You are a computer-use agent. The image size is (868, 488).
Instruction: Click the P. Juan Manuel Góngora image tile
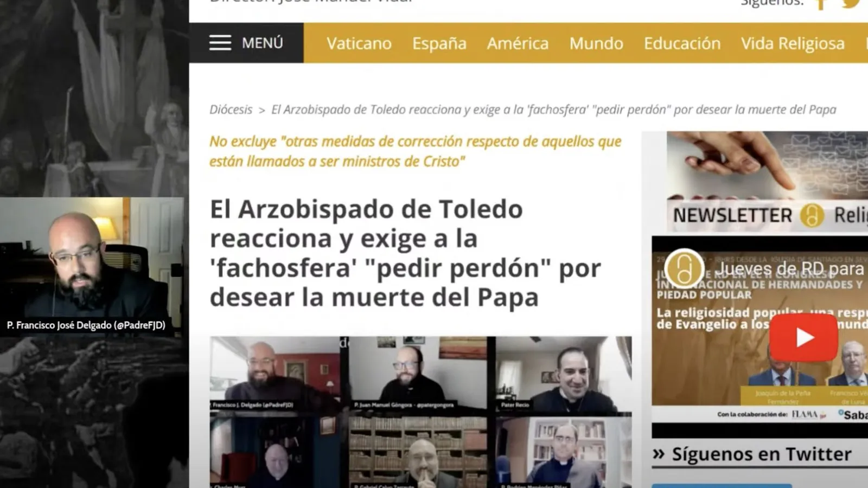coord(418,374)
